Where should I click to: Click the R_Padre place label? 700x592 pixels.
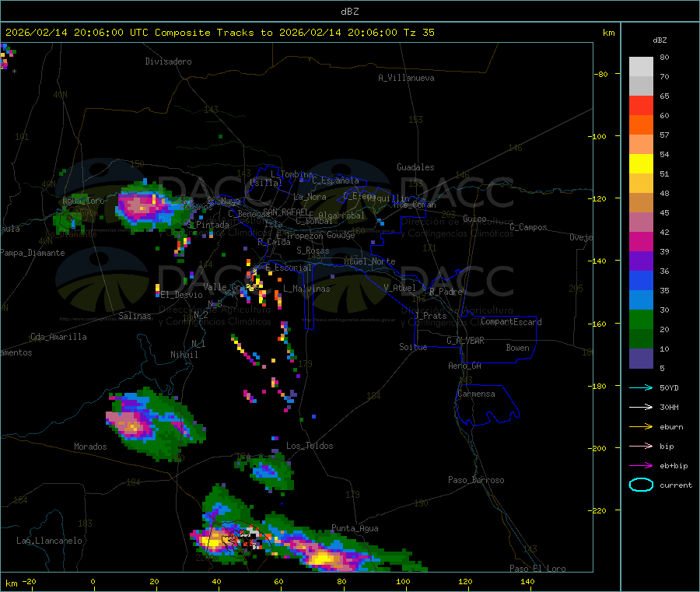pyautogui.click(x=446, y=292)
